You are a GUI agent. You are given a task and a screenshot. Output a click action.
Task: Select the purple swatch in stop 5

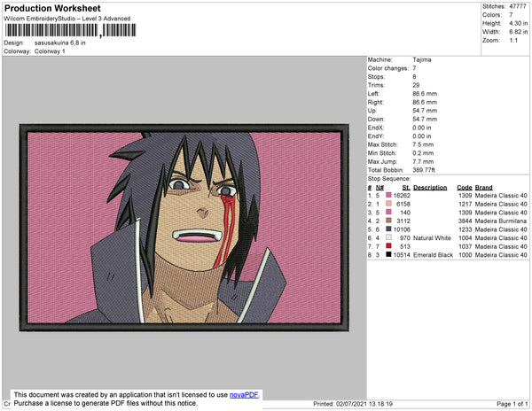pos(388,229)
